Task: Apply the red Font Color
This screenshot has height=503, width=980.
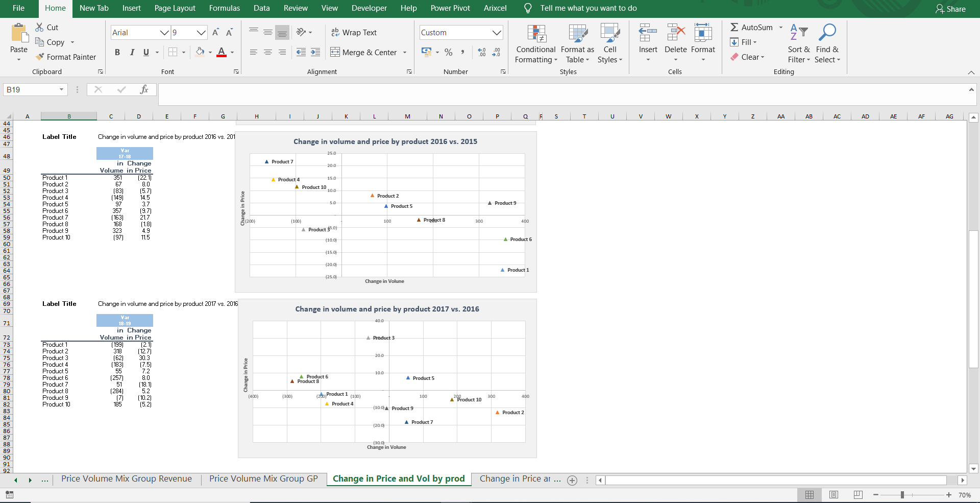Action: [222, 52]
